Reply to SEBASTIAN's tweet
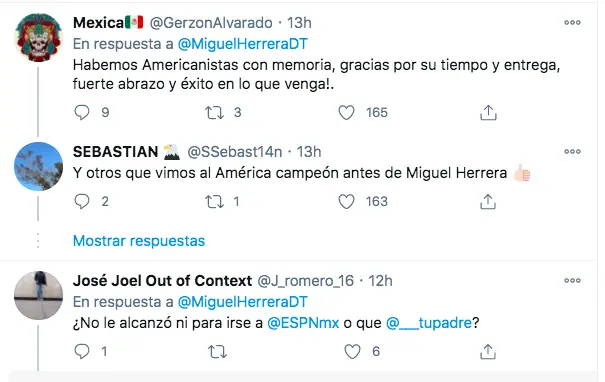Image resolution: width=605 pixels, height=382 pixels. tap(81, 201)
